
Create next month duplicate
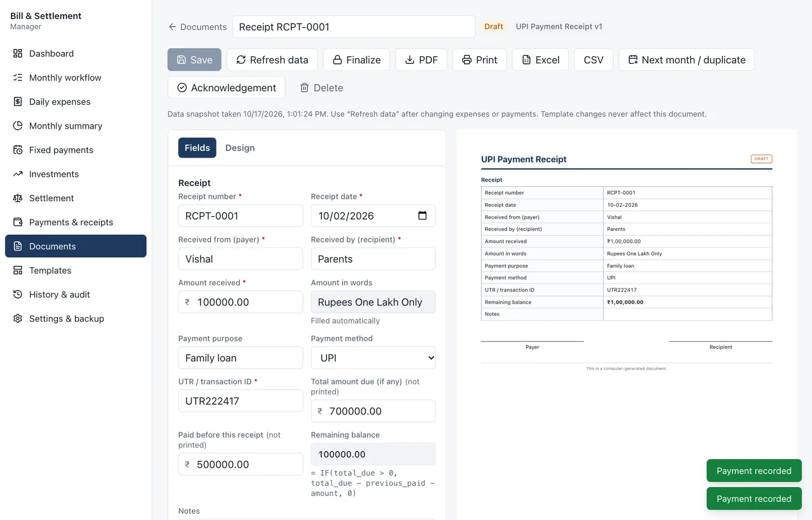pos(687,60)
